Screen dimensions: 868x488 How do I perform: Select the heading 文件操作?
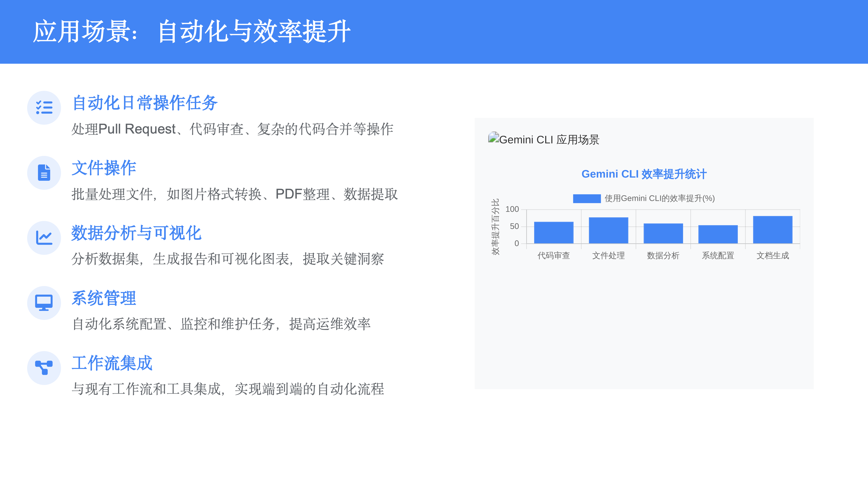tap(104, 168)
